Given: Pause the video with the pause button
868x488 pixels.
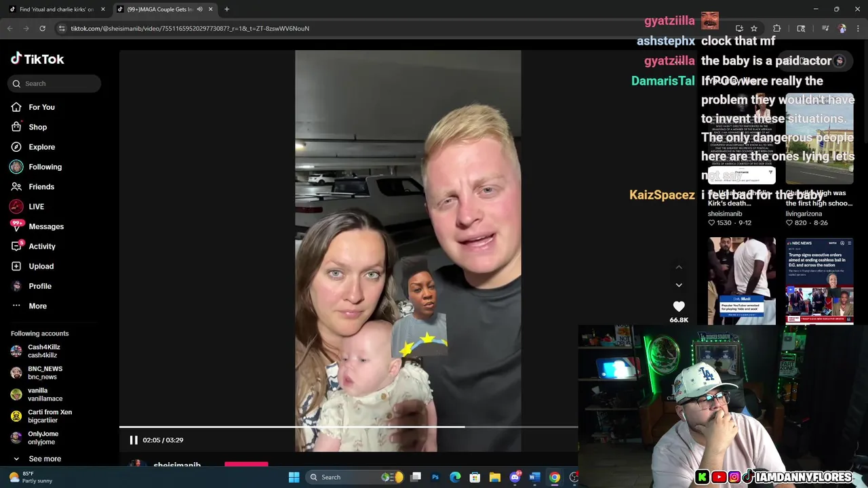Looking at the screenshot, I should click(134, 440).
